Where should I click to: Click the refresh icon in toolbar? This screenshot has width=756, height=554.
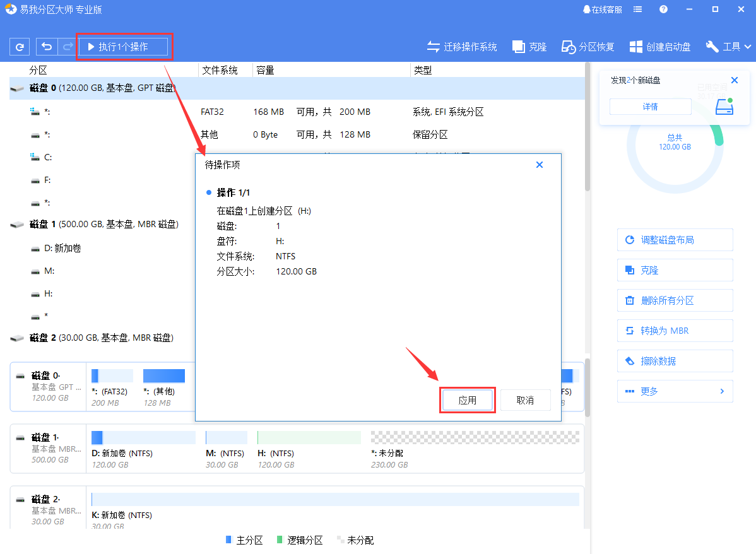coord(20,47)
